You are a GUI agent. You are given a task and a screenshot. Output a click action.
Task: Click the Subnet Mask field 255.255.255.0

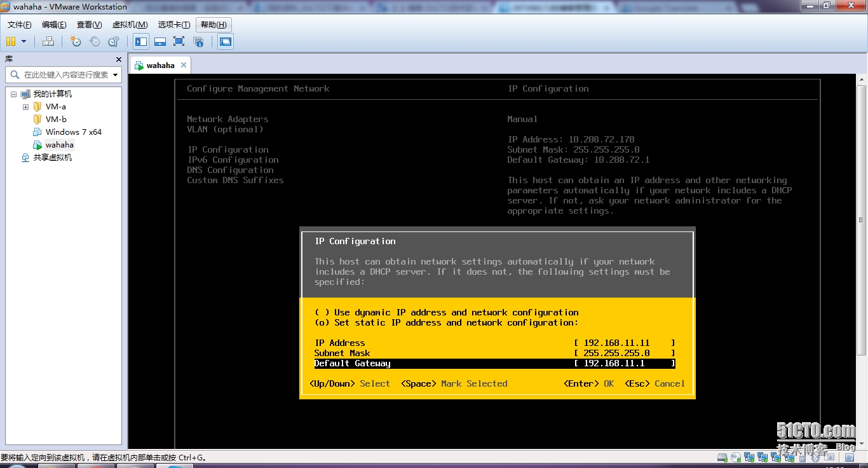pyautogui.click(x=624, y=353)
